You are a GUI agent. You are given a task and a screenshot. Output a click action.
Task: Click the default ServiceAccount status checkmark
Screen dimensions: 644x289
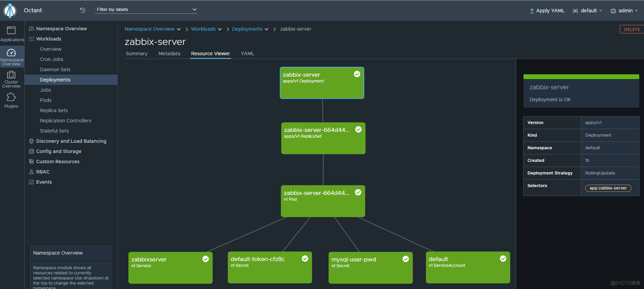pos(503,258)
